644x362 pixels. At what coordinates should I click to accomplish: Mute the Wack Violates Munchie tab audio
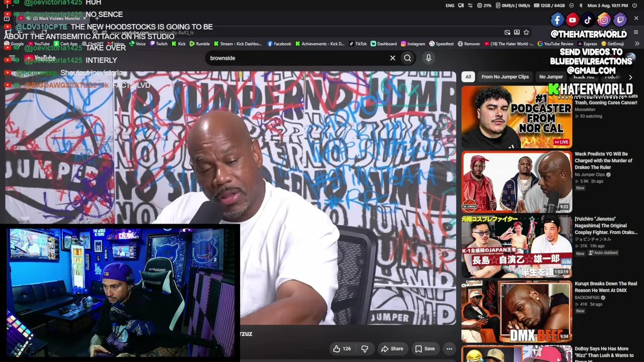(x=28, y=19)
